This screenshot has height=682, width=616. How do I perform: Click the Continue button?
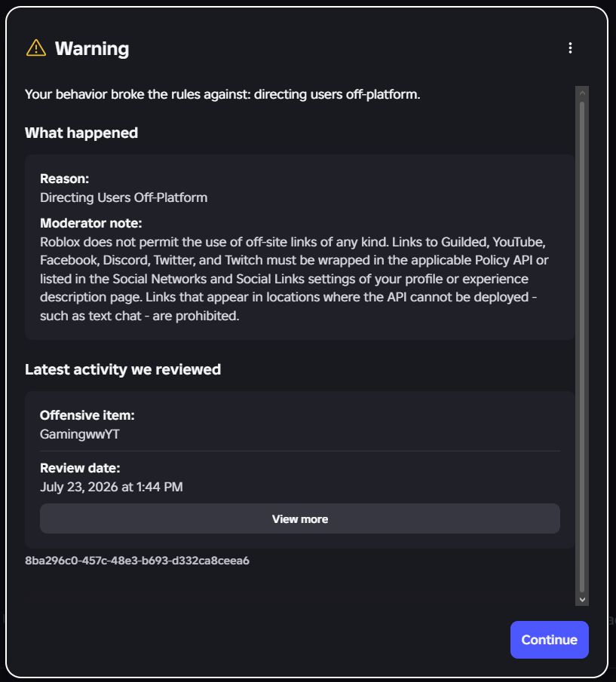(549, 639)
